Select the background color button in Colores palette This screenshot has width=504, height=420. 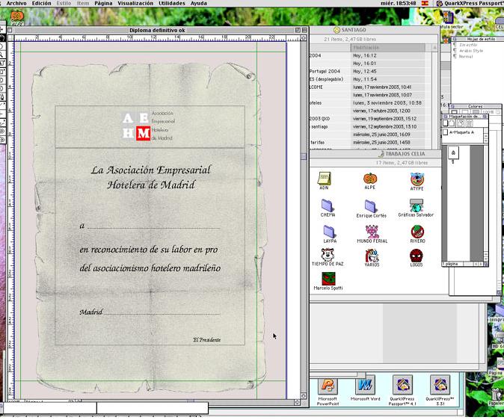pyautogui.click(x=475, y=112)
